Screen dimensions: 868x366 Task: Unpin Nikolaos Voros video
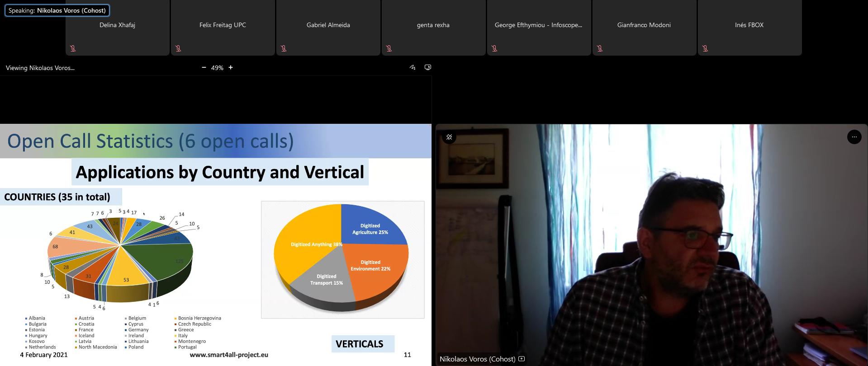[x=449, y=137]
